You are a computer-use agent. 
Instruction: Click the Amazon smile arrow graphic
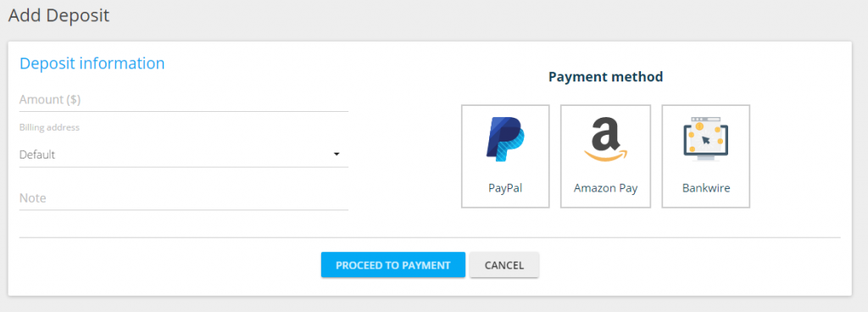point(605,155)
